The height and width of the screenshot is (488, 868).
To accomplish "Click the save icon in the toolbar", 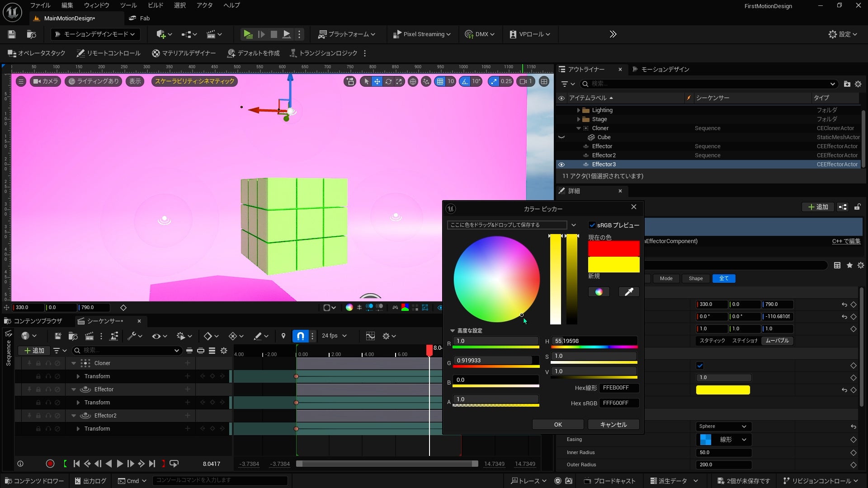I will pyautogui.click(x=12, y=34).
